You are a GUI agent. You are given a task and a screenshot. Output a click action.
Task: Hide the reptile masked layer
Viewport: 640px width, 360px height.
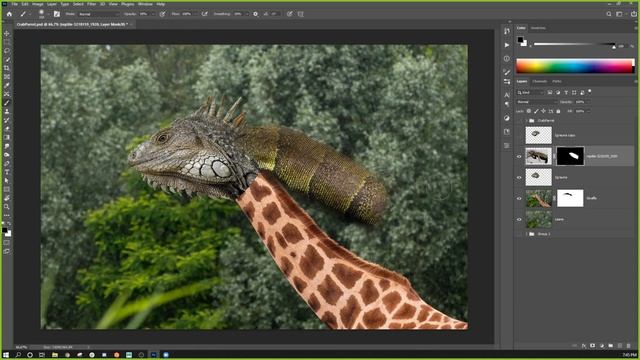click(519, 156)
